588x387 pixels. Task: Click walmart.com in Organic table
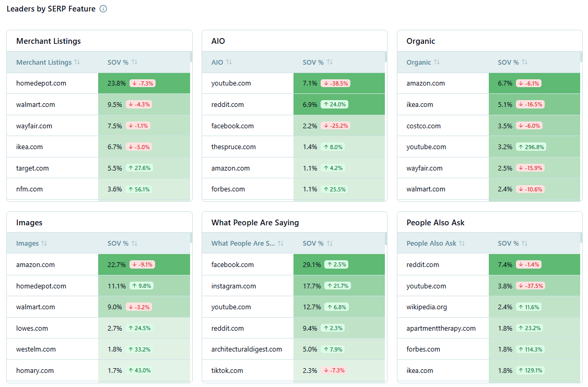pos(426,189)
